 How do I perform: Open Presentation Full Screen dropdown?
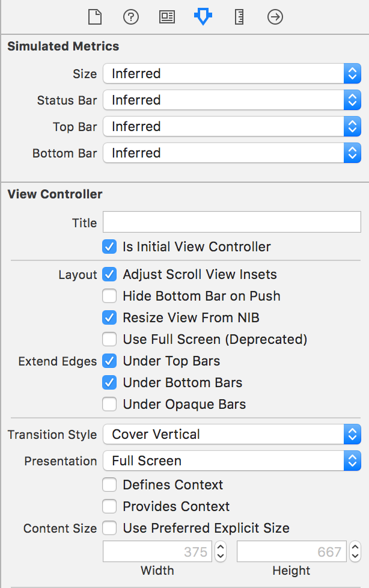(231, 461)
